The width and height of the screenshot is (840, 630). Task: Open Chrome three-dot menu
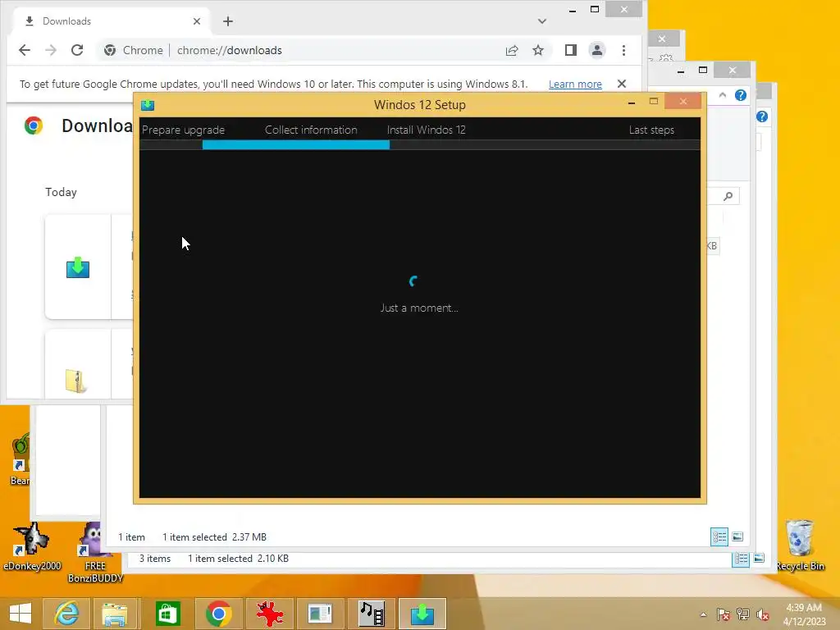[x=623, y=50]
